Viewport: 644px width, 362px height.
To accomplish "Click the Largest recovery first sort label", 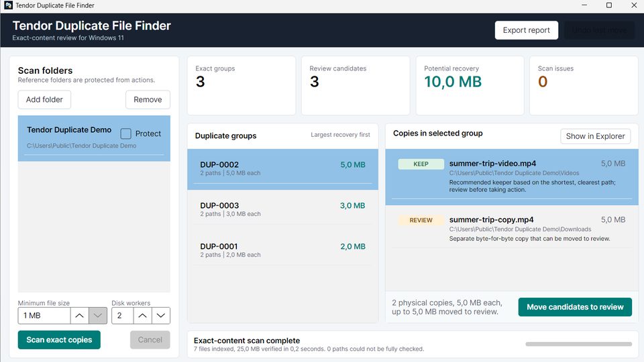I will point(340,135).
